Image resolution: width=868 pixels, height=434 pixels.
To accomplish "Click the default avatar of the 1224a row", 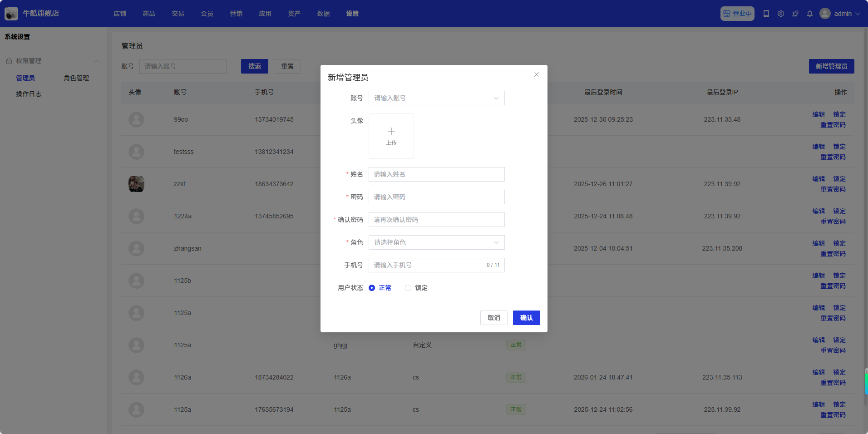I will [136, 216].
